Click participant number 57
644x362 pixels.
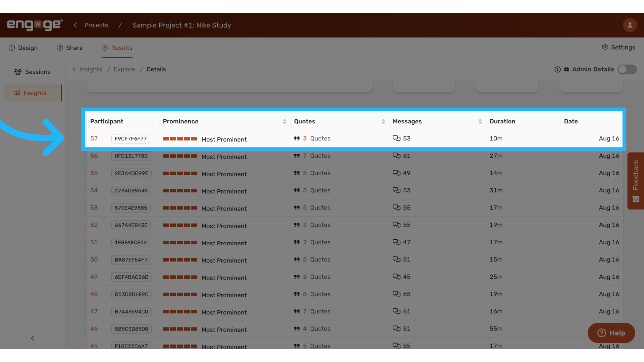tap(94, 138)
